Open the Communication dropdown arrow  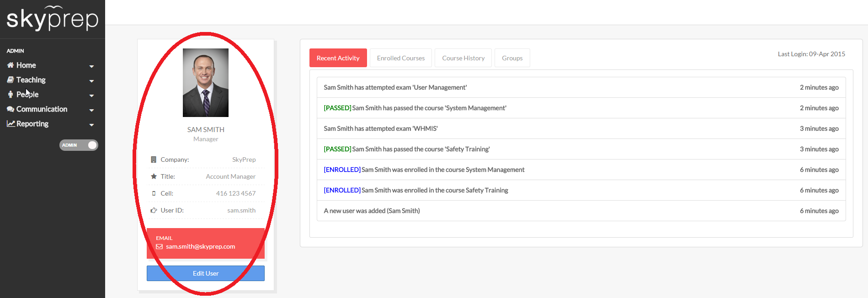click(91, 110)
